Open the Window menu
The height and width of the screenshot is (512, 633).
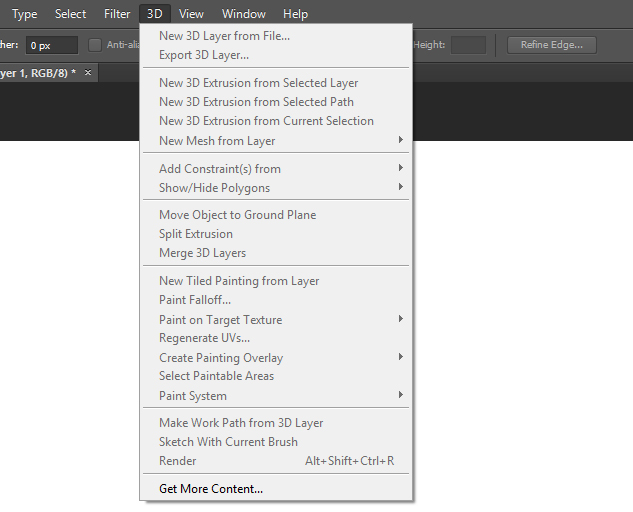(244, 14)
